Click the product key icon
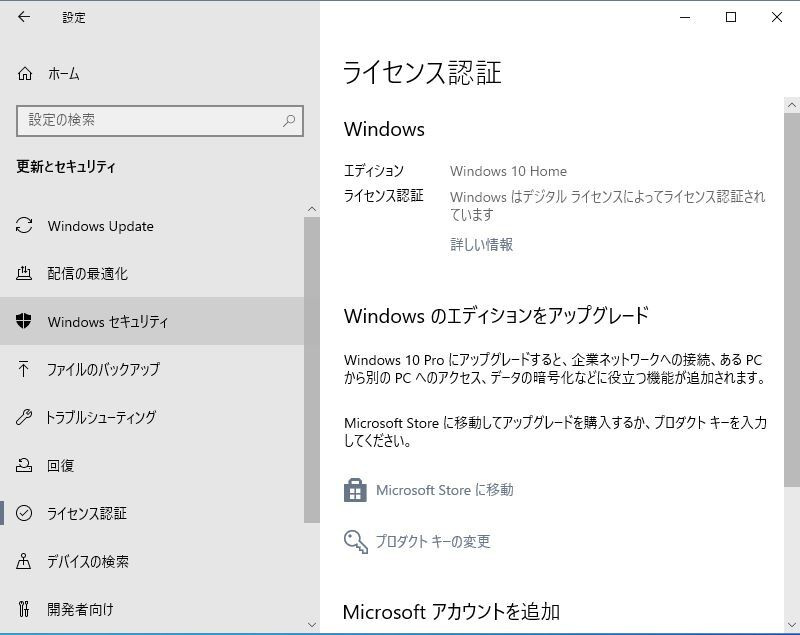The image size is (800, 635). [x=356, y=541]
